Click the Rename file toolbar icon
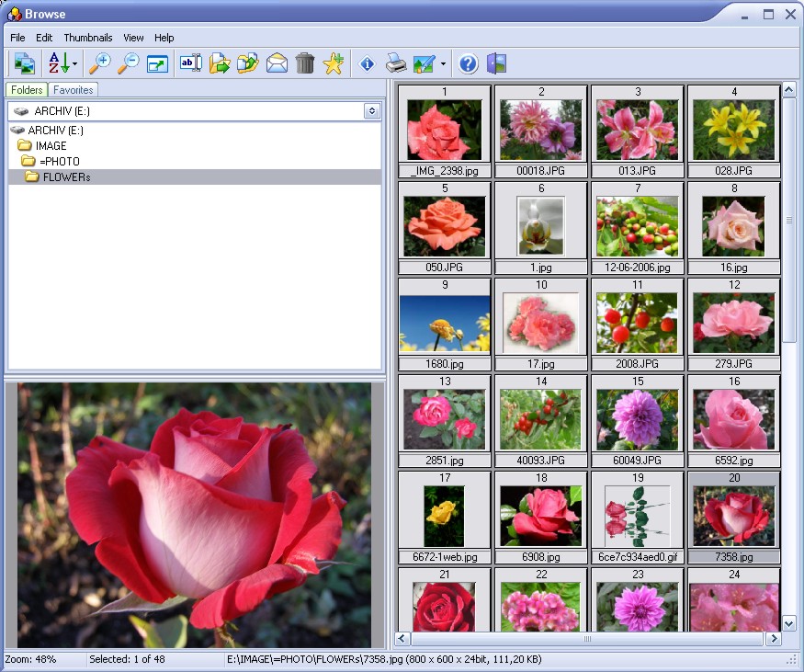 190,63
